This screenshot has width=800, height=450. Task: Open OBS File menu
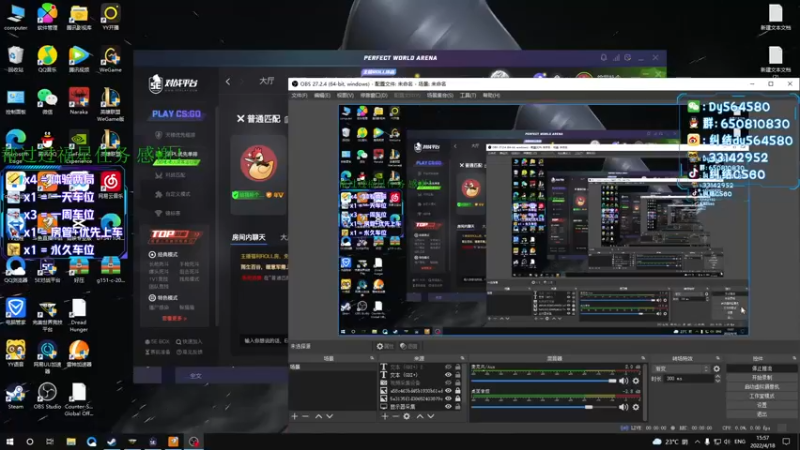point(299,95)
